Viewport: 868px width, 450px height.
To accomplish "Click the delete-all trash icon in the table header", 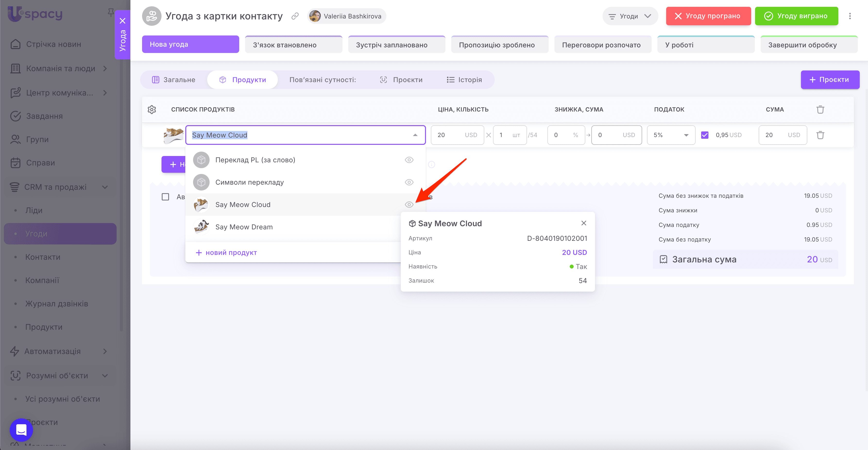I will 820,110.
